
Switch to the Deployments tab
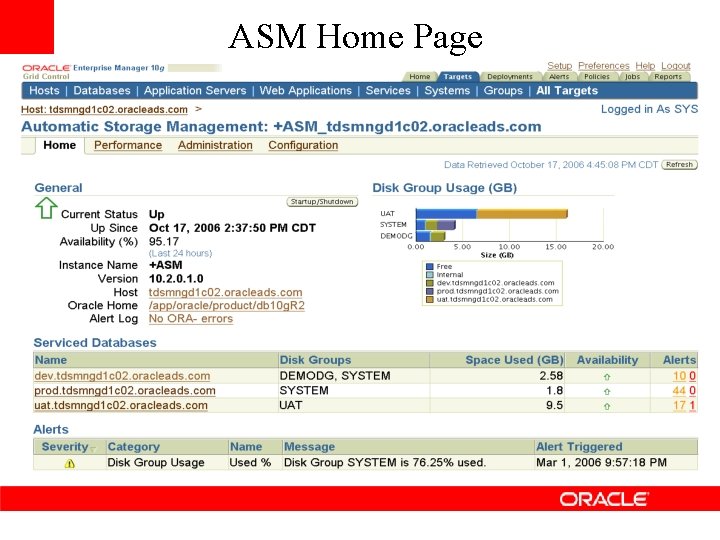pyautogui.click(x=510, y=77)
